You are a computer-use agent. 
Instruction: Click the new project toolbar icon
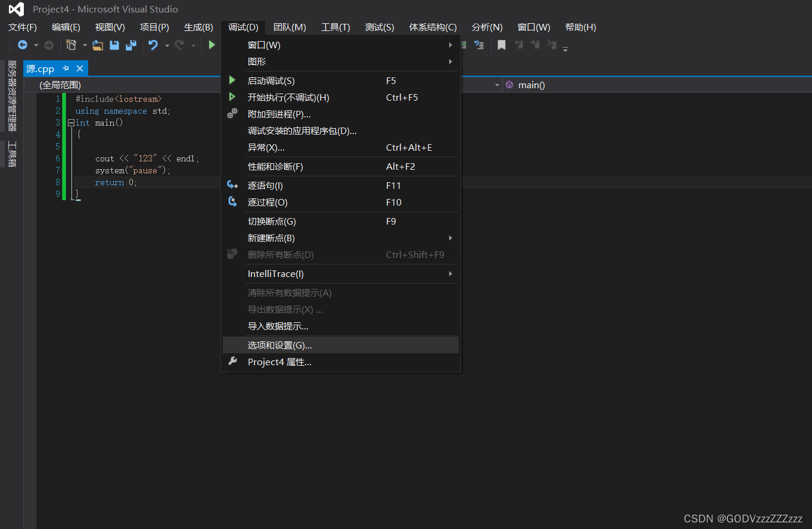tap(71, 45)
